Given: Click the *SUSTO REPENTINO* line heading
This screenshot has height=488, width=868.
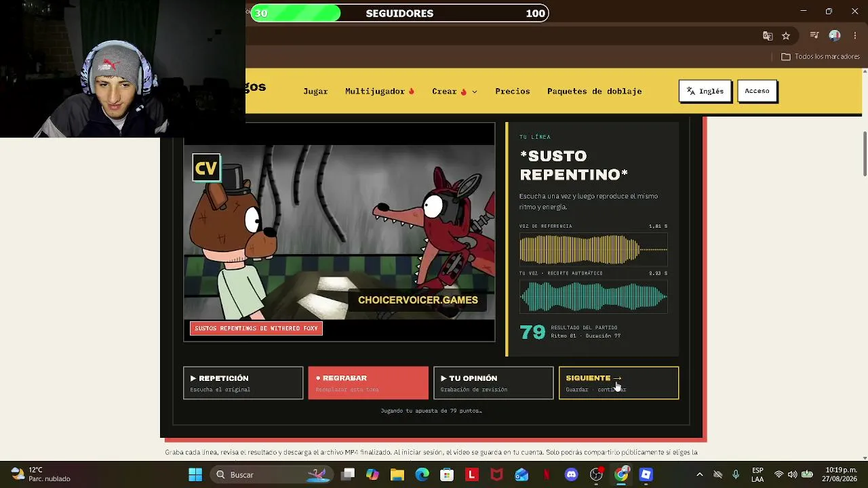Looking at the screenshot, I should click(x=574, y=165).
